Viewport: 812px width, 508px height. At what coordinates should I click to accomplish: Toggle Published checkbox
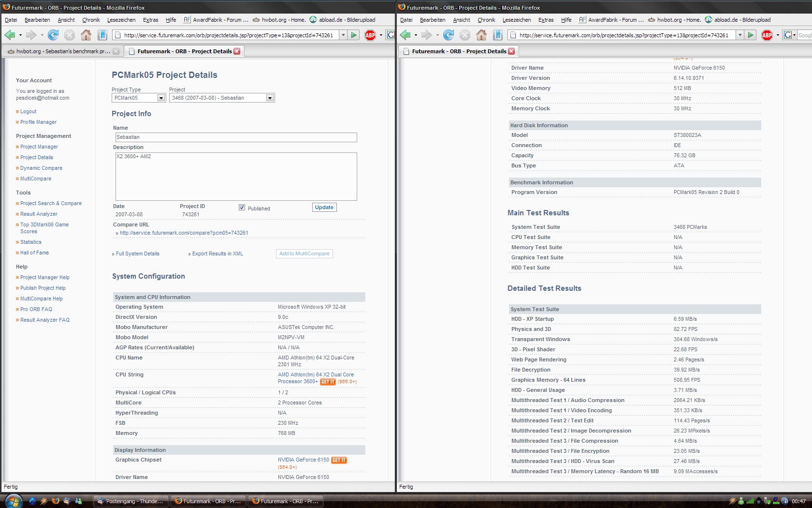point(242,208)
